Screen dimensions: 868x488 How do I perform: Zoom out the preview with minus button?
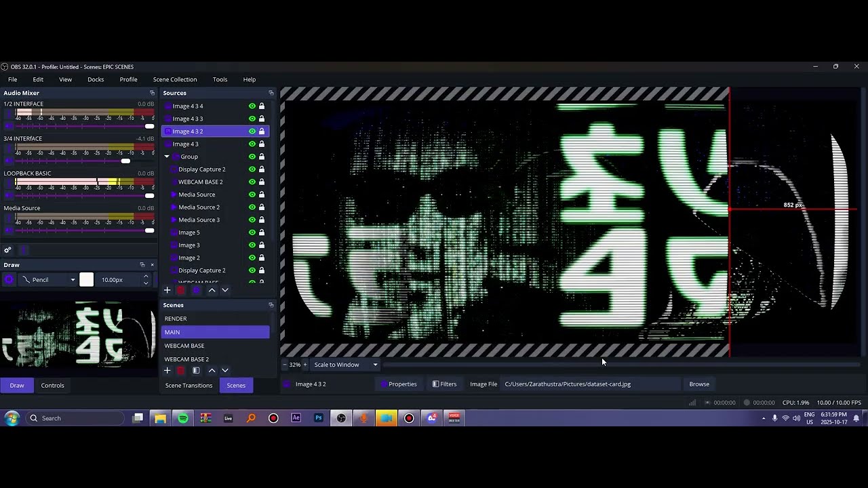pyautogui.click(x=285, y=365)
